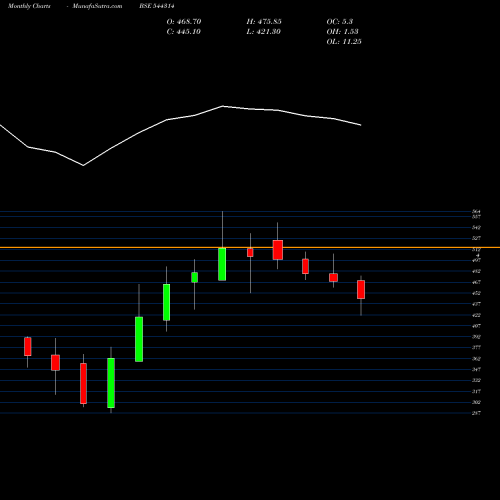Click the 564 price axis label
The image size is (500, 500).
click(x=476, y=211)
